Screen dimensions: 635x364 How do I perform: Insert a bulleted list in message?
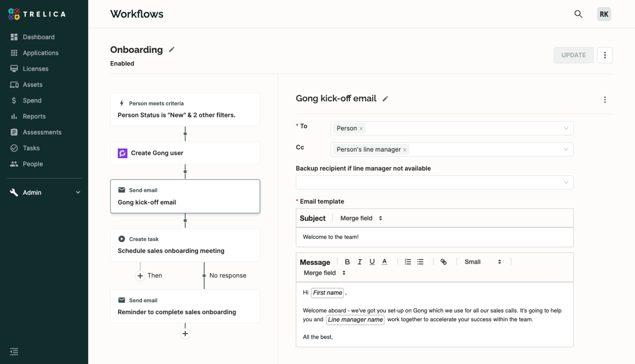(x=420, y=262)
